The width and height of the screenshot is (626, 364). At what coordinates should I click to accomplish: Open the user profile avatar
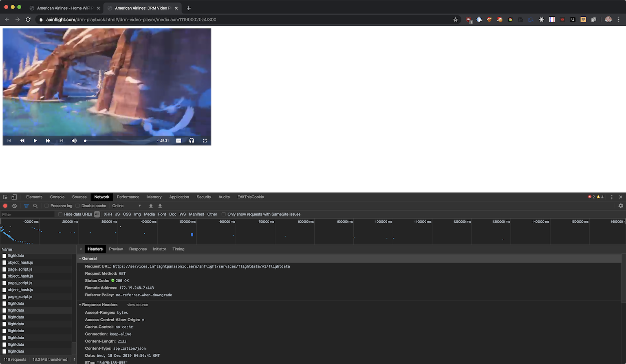pyautogui.click(x=608, y=20)
